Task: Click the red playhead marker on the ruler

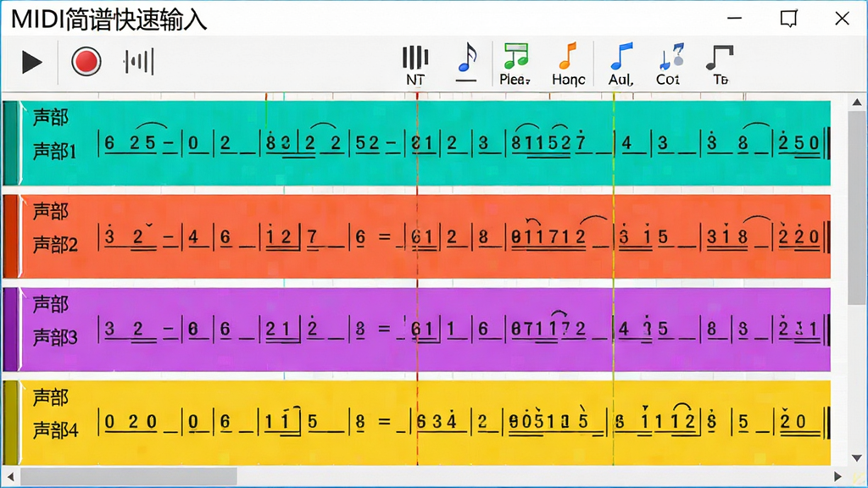Action: pyautogui.click(x=417, y=97)
